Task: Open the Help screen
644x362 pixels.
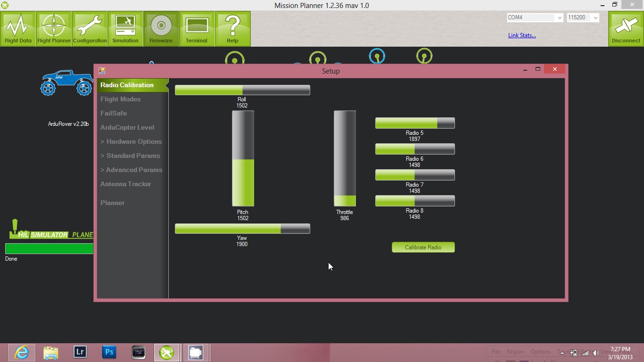Action: pos(232,29)
